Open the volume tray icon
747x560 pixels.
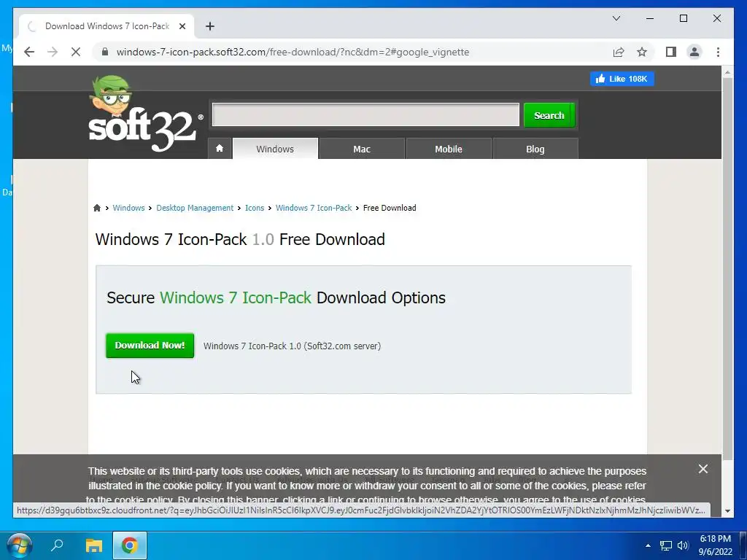(x=683, y=545)
